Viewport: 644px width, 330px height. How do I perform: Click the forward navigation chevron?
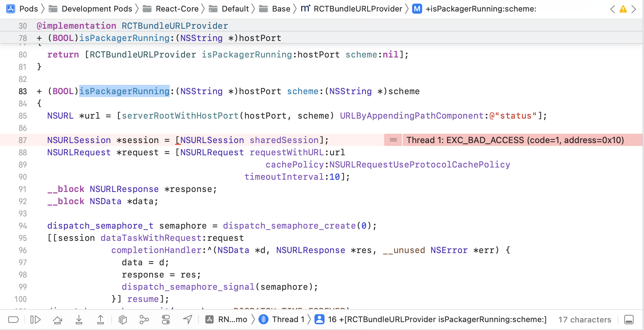634,9
